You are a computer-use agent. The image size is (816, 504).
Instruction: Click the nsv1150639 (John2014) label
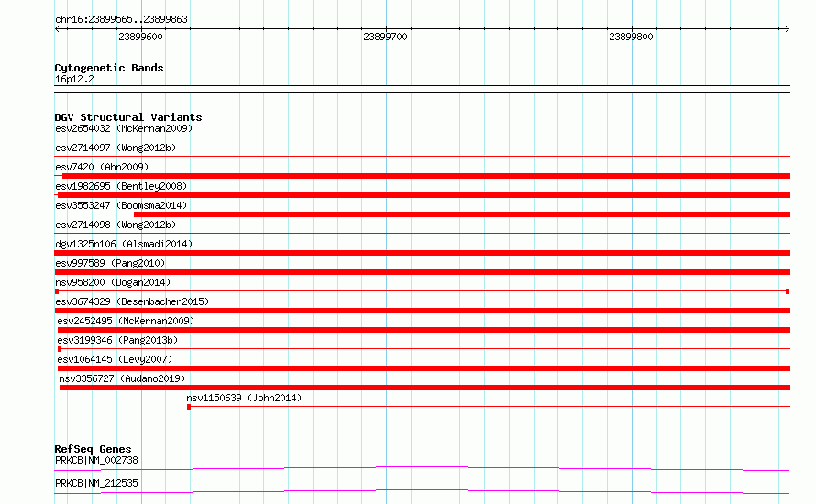click(244, 398)
